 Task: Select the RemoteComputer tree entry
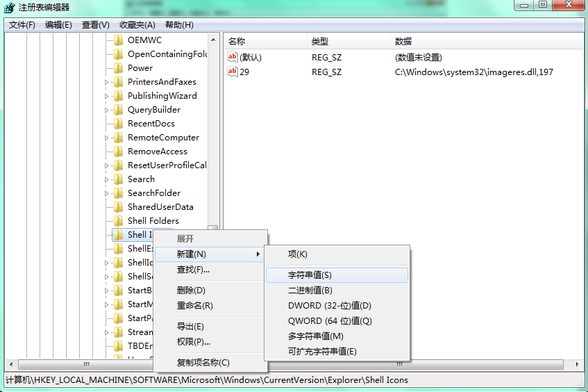[x=163, y=138]
